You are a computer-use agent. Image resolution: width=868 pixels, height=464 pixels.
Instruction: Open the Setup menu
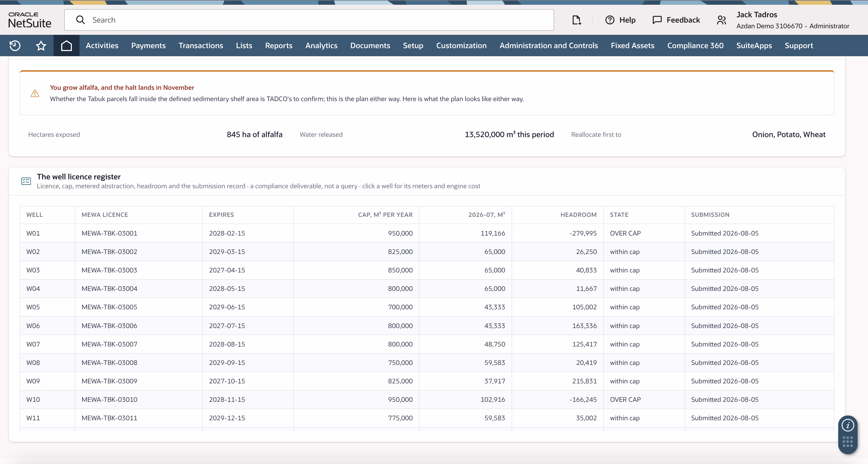pos(413,46)
